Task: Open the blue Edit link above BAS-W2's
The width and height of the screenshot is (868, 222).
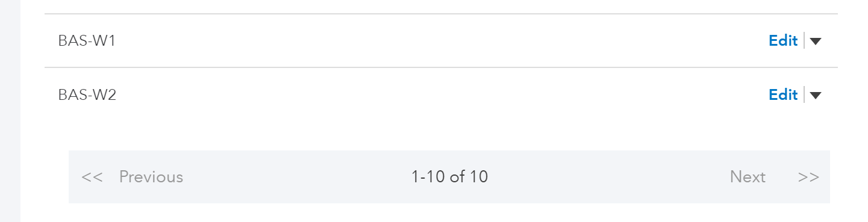Action: pyautogui.click(x=783, y=40)
